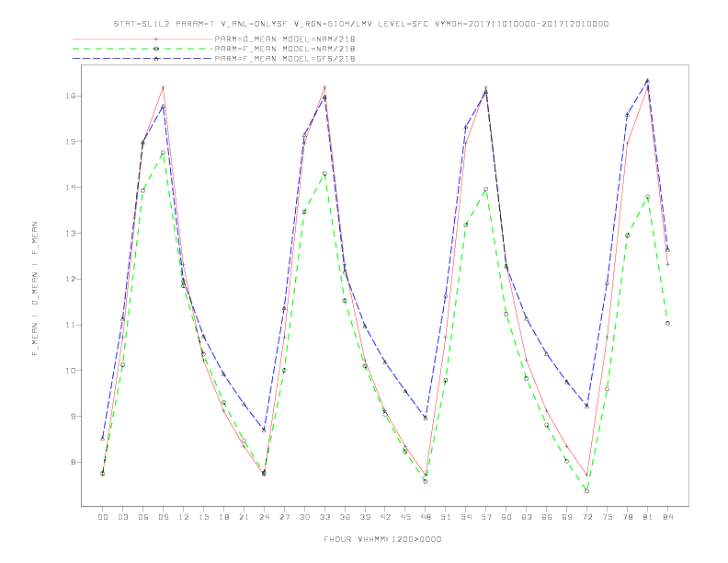Click x-axis tick label 21

click(244, 517)
